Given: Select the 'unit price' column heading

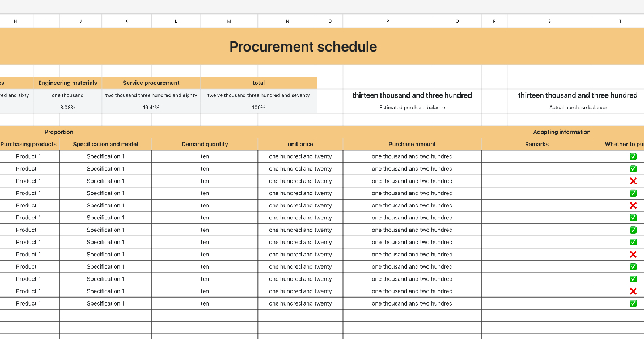Looking at the screenshot, I should click(x=300, y=144).
